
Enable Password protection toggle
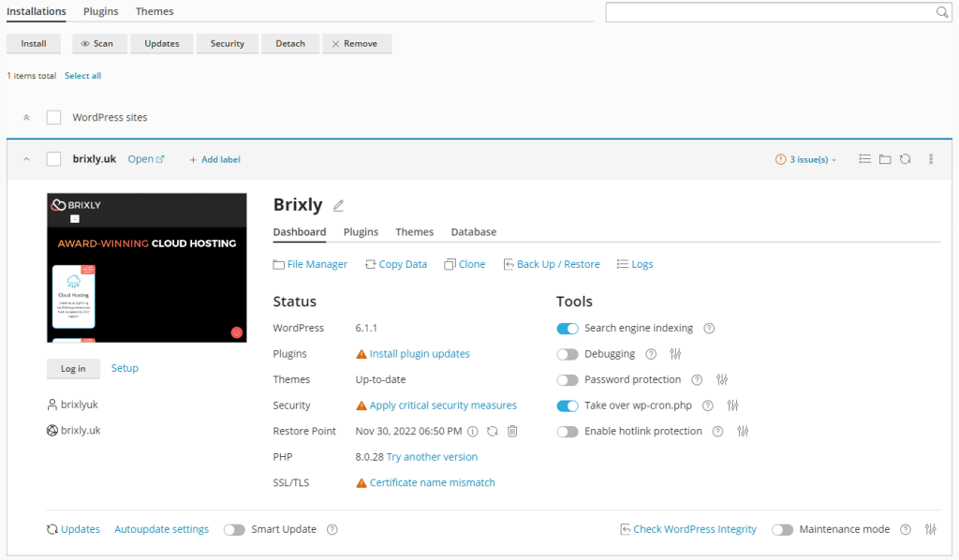pyautogui.click(x=568, y=379)
